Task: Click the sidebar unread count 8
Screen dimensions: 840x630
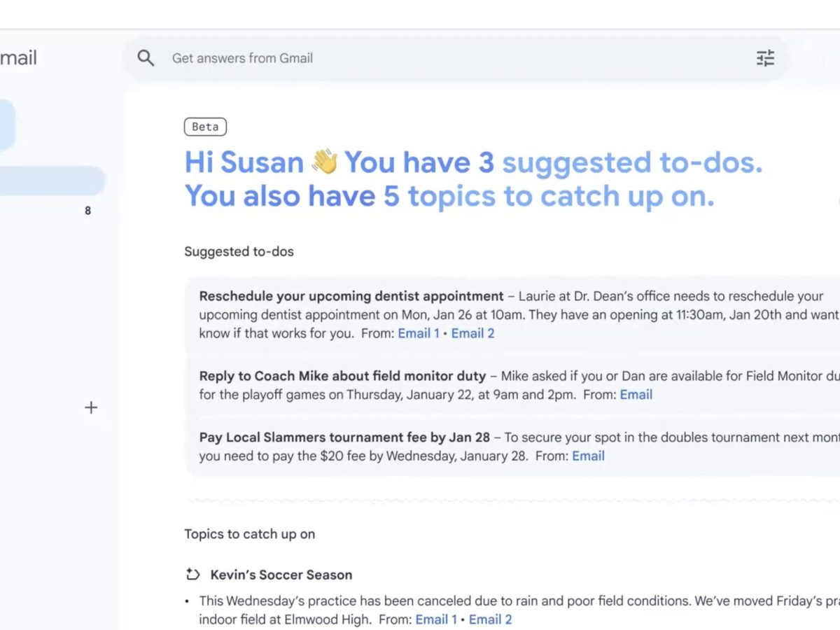Action: tap(87, 211)
